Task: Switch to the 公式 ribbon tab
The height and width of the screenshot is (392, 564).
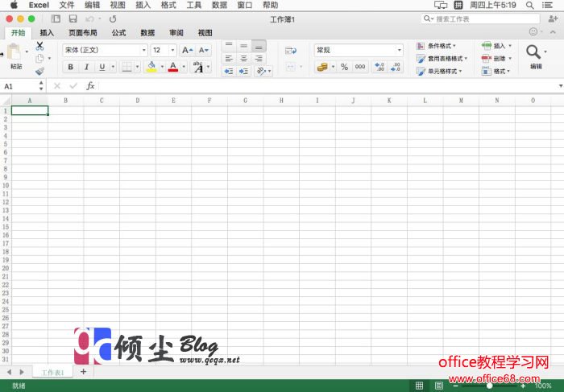Action: [x=118, y=33]
